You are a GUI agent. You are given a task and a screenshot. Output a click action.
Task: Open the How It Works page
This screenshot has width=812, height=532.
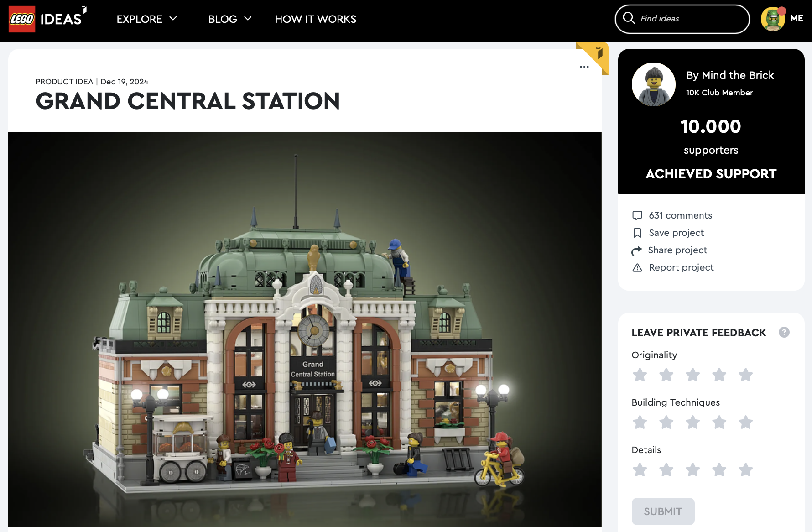click(x=315, y=19)
